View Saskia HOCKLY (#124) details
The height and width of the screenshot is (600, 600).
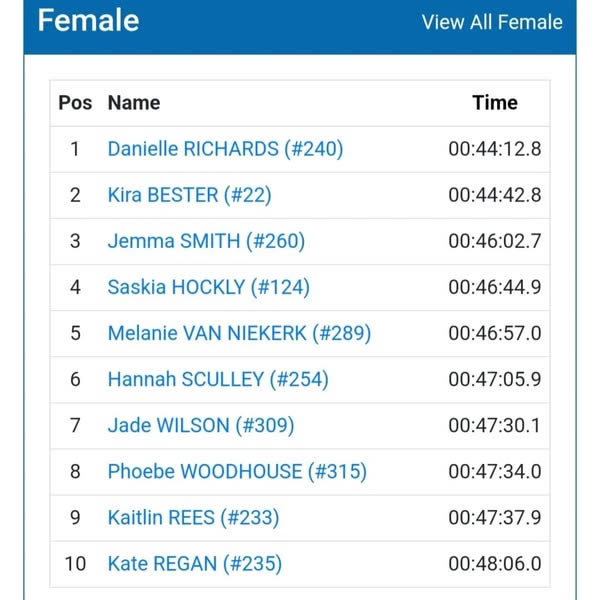(x=208, y=287)
